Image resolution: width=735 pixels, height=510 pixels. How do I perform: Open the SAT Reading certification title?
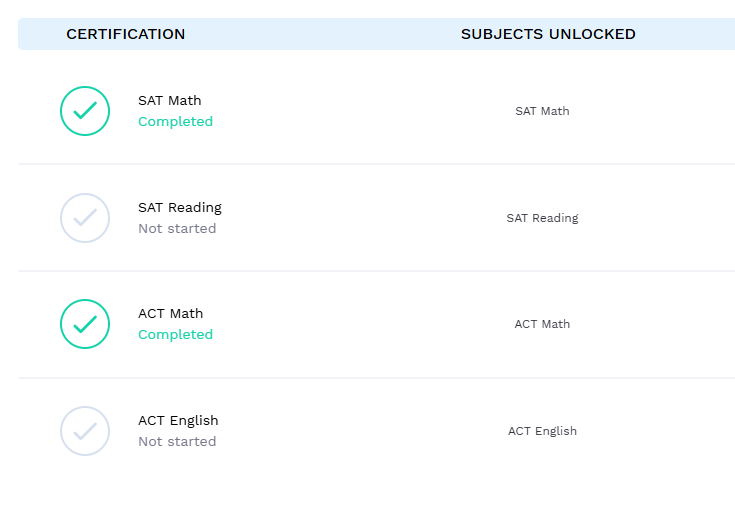(180, 207)
